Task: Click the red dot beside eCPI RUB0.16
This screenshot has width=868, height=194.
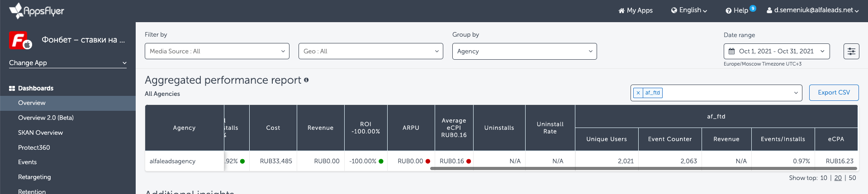Action: [469, 161]
